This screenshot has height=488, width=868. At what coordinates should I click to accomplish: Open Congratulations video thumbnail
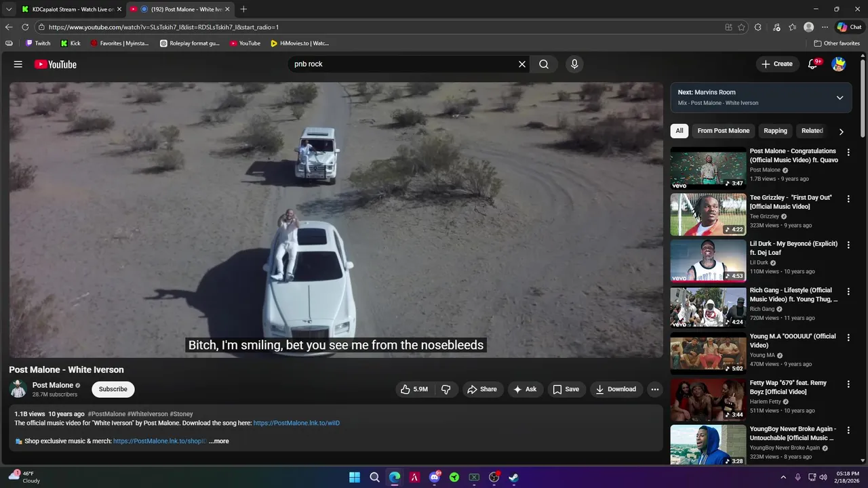coord(708,168)
